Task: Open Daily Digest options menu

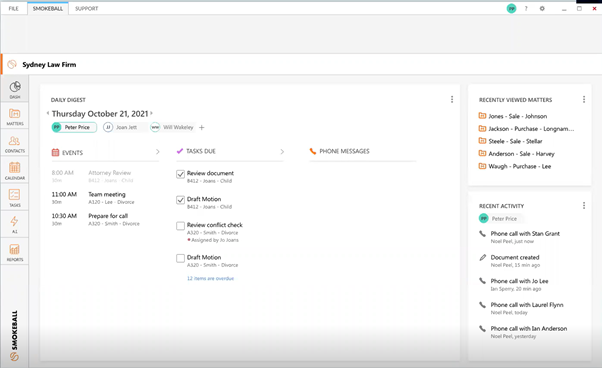Action: click(x=452, y=99)
